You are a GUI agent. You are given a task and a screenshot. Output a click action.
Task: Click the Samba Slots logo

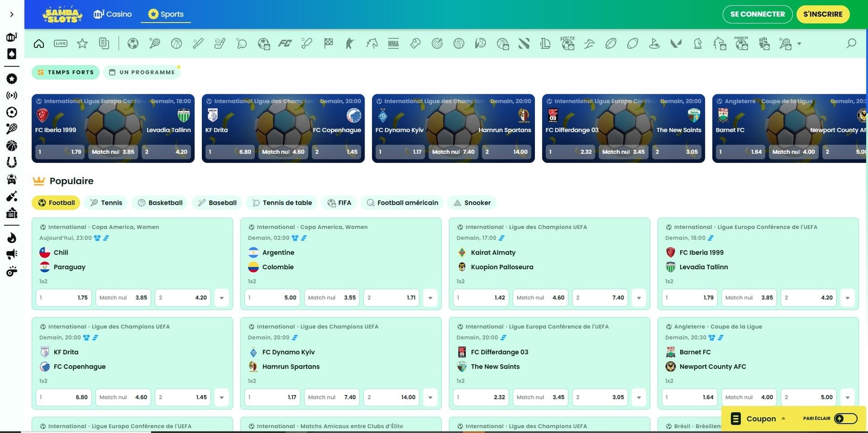[62, 15]
